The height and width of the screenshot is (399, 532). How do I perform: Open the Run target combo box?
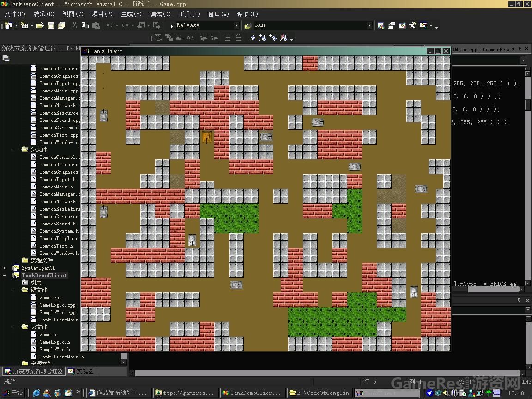[369, 25]
